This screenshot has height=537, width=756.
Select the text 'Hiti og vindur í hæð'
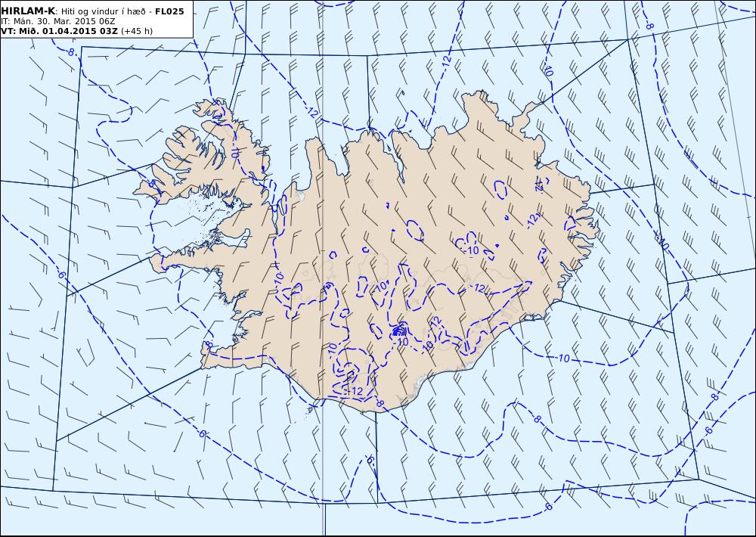tap(104, 11)
